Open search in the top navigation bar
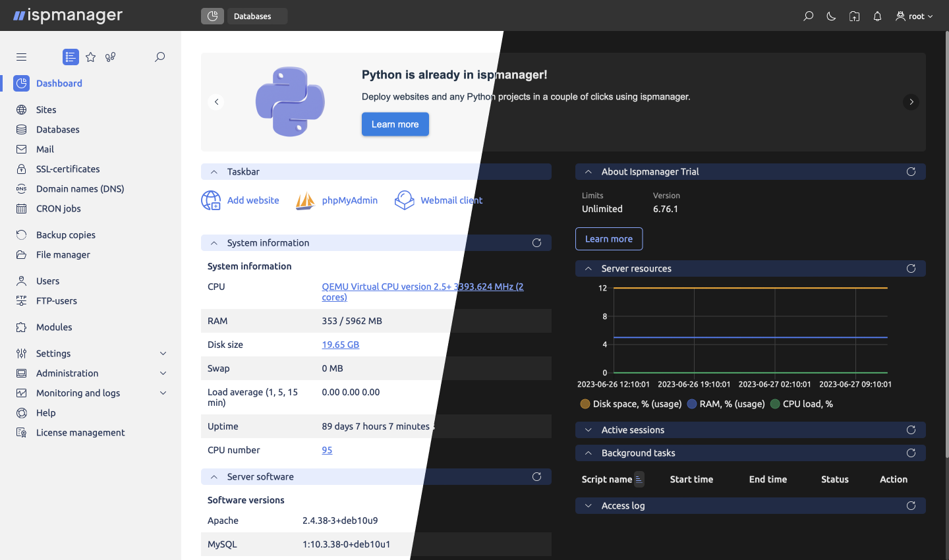 coord(807,16)
